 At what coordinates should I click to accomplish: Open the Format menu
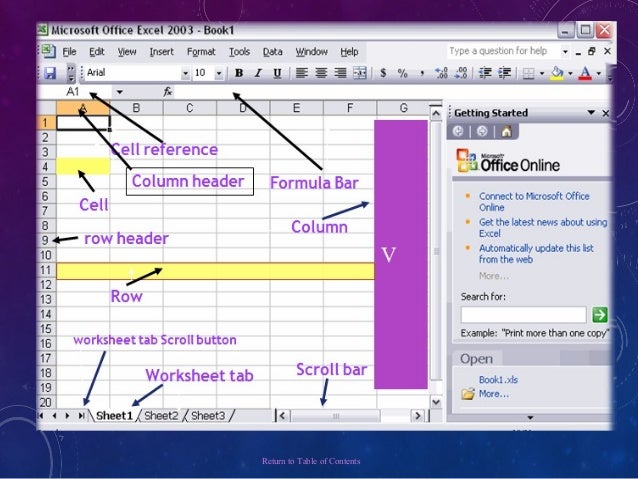(201, 52)
